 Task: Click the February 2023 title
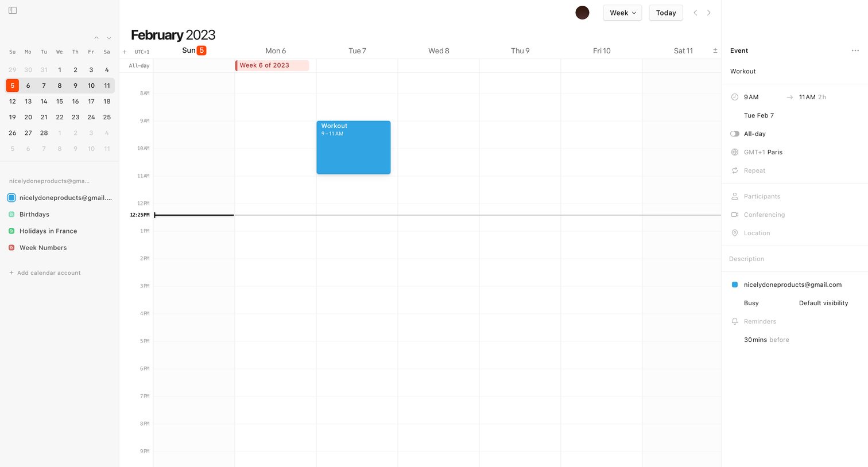[173, 35]
